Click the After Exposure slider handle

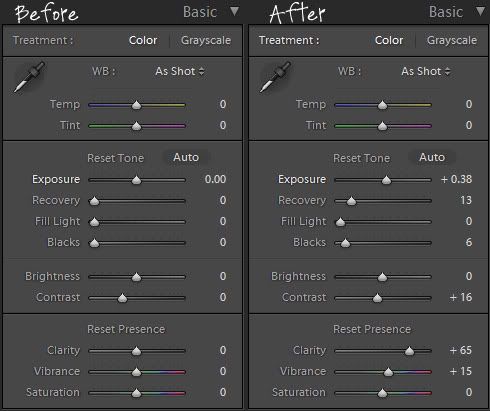(x=386, y=180)
